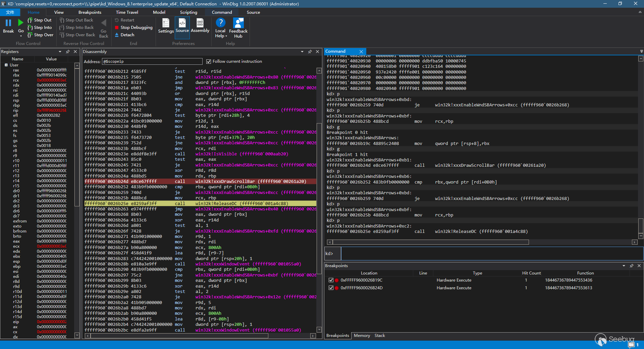Image resolution: width=644 pixels, height=349 pixels.
Task: Select Assembly mode icon
Action: click(200, 26)
